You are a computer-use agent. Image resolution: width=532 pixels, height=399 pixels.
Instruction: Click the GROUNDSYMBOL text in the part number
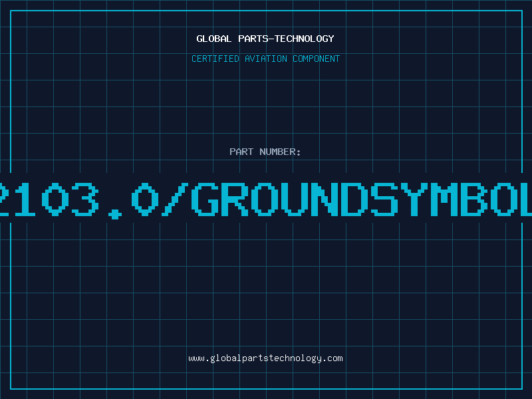(364, 198)
